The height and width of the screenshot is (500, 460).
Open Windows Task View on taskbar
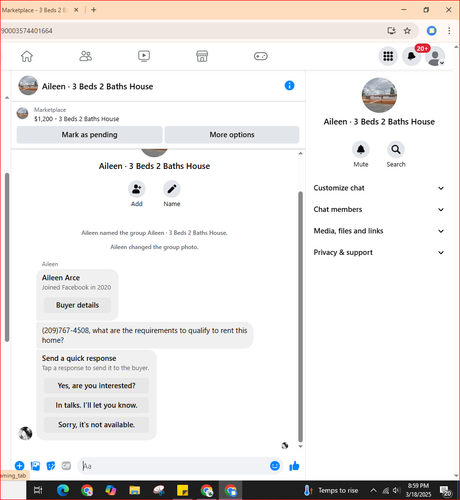point(38,490)
